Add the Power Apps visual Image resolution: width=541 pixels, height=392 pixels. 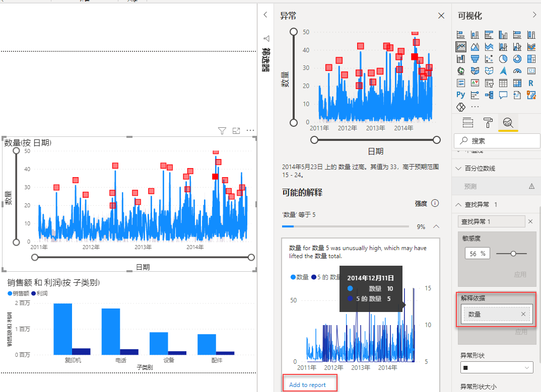[x=460, y=107]
